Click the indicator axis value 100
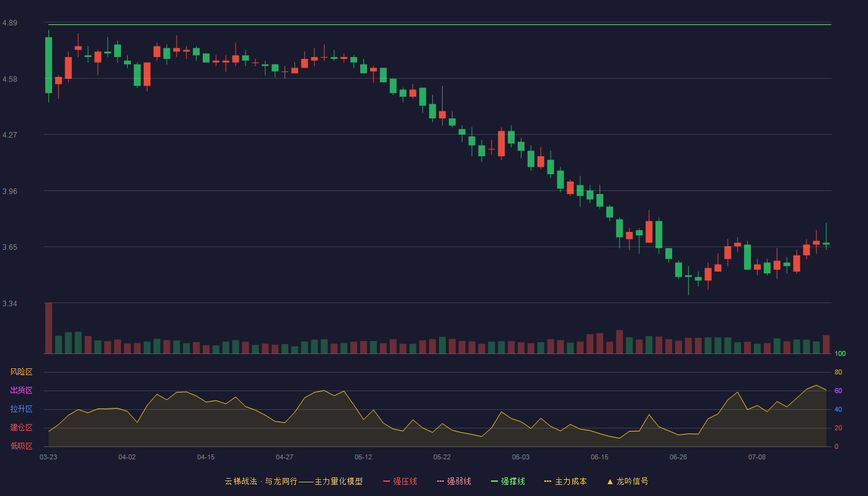This screenshot has width=868, height=496. [840, 354]
